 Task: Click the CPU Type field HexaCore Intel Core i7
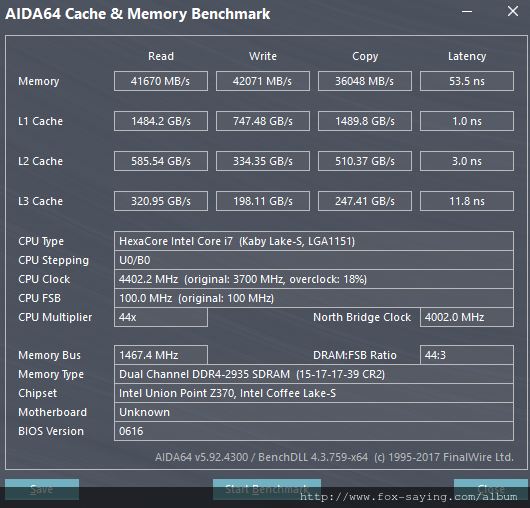(314, 241)
